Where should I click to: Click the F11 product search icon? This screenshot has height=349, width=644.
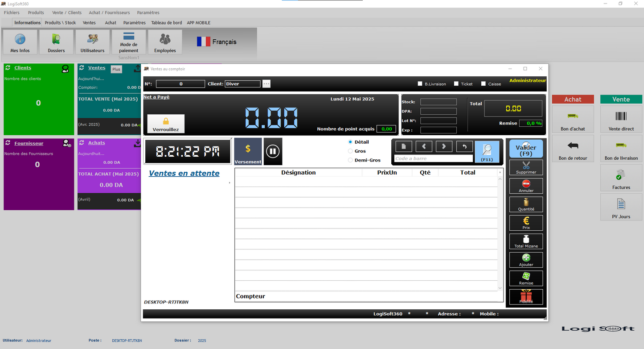pyautogui.click(x=487, y=151)
